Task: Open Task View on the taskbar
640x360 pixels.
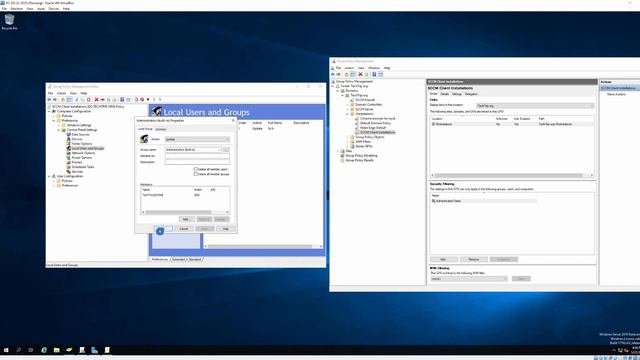Action: click(x=31, y=350)
